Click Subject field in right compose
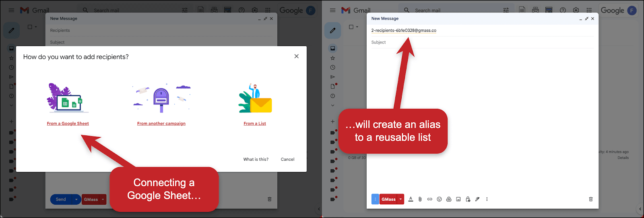 click(x=482, y=42)
